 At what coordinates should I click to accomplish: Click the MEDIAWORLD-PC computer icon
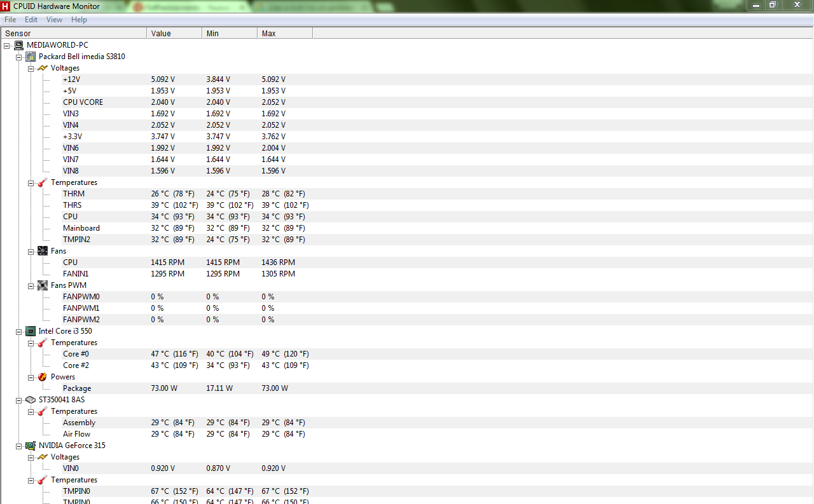18,45
